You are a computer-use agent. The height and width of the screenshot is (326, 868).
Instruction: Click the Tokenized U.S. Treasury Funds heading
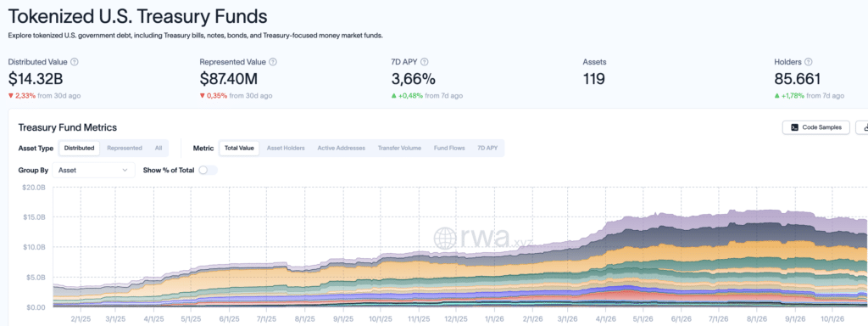click(137, 17)
